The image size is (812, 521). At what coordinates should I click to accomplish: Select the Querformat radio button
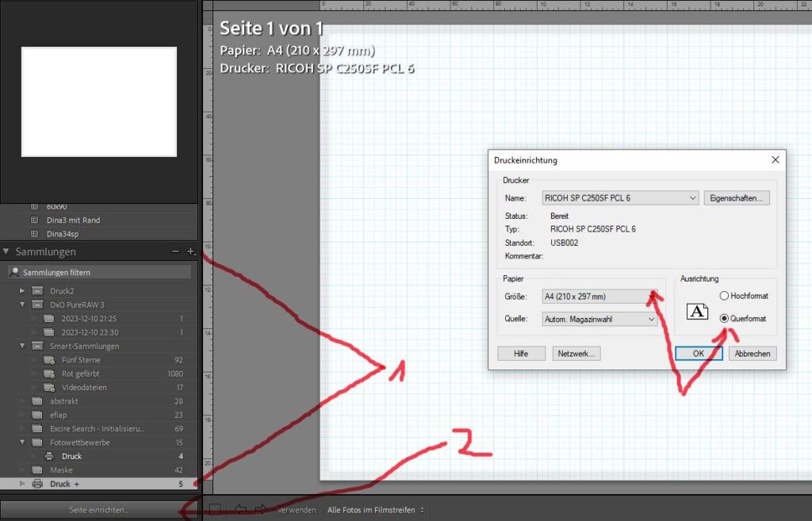tap(724, 318)
